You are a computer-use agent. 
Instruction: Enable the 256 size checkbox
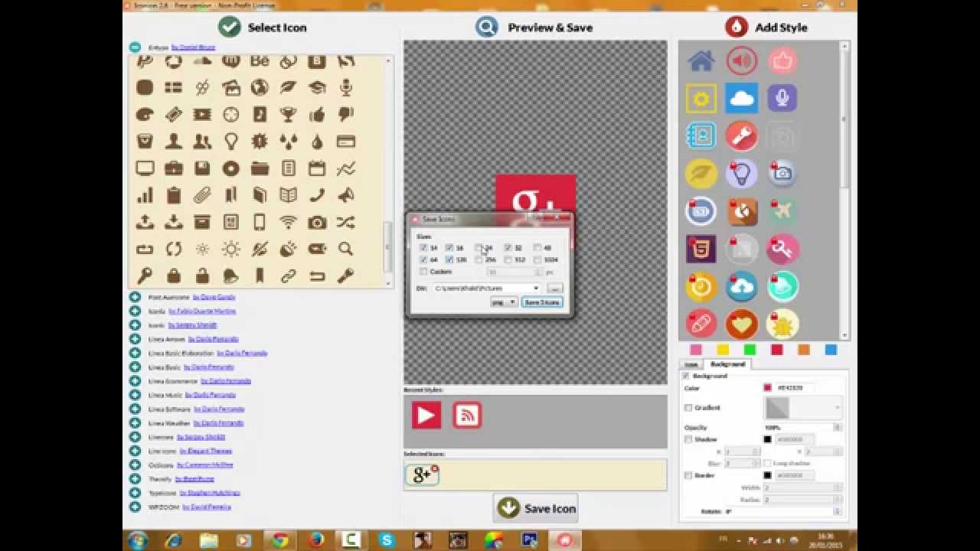479,259
